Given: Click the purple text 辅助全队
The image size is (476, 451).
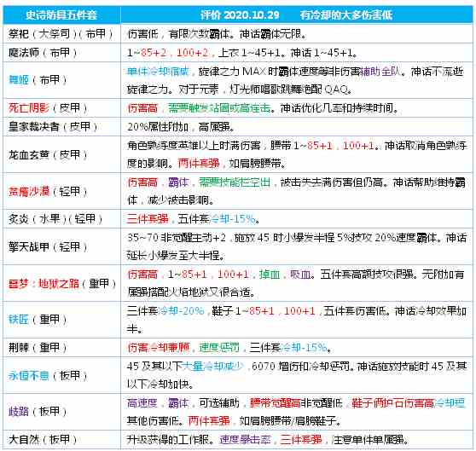Looking at the screenshot, I should point(380,72).
